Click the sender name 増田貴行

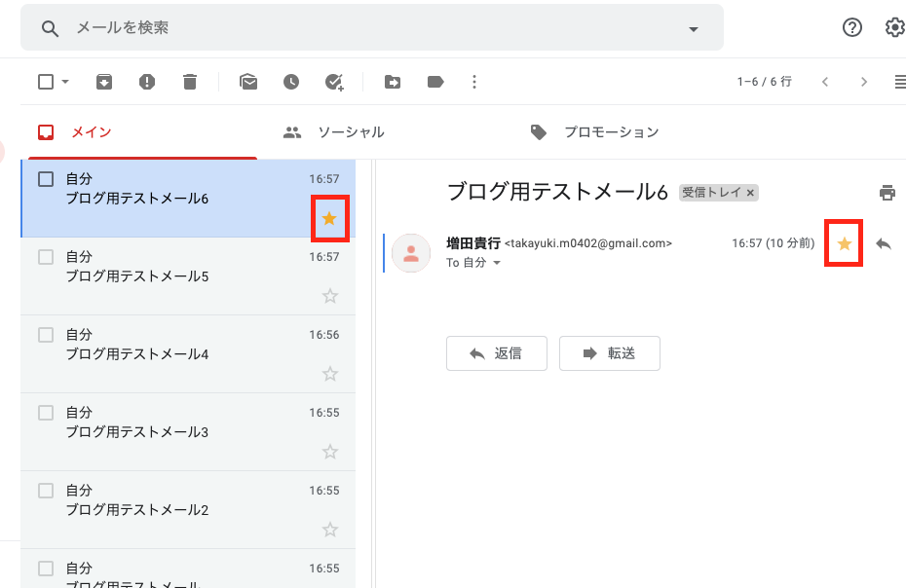coord(473,243)
